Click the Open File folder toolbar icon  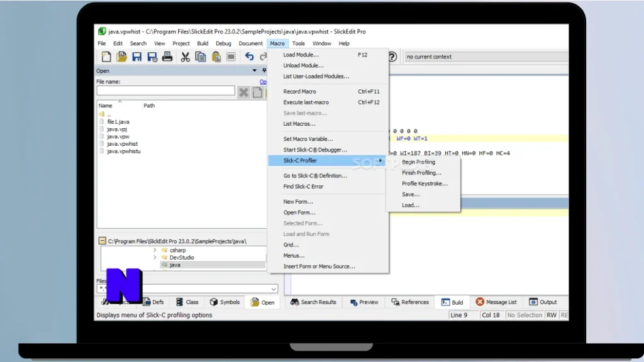(121, 57)
